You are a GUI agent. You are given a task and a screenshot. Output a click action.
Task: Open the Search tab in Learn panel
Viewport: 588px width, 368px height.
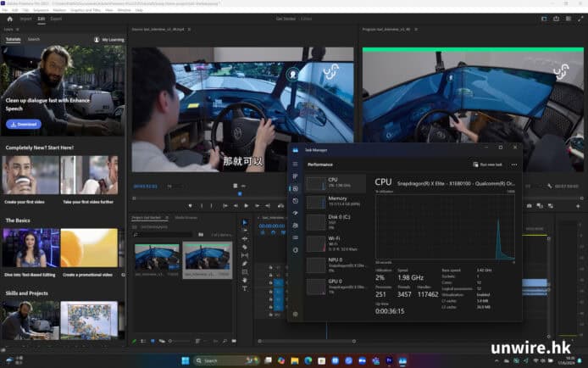click(x=34, y=39)
